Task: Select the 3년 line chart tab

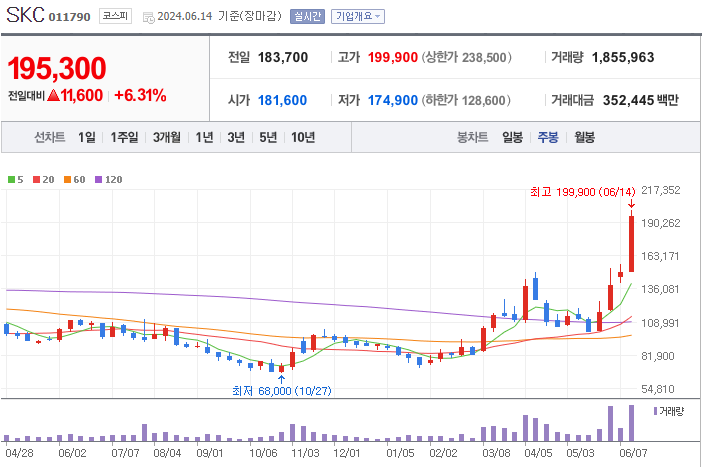Action: (x=236, y=137)
